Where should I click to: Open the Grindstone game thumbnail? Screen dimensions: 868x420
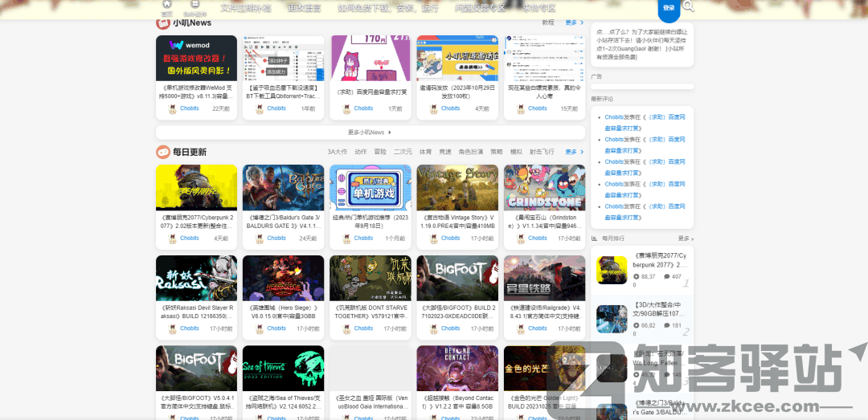[x=544, y=188]
